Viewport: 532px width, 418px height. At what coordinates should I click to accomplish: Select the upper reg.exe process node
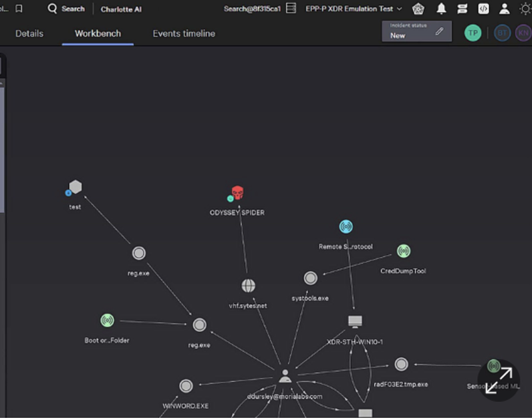click(139, 253)
